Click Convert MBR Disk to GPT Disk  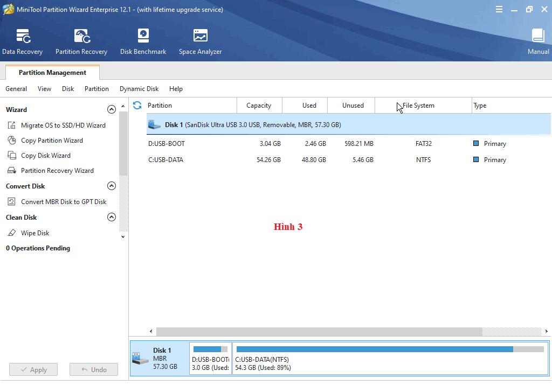(x=63, y=202)
